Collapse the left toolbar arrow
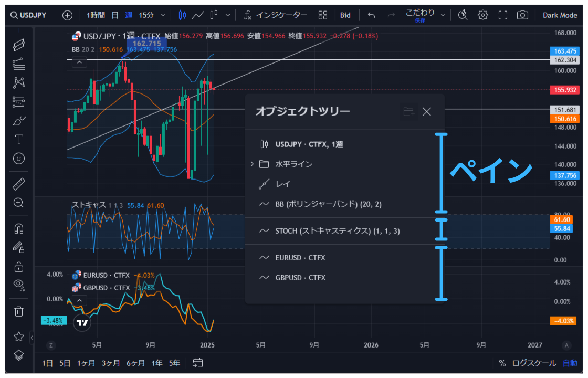 (x=31, y=338)
